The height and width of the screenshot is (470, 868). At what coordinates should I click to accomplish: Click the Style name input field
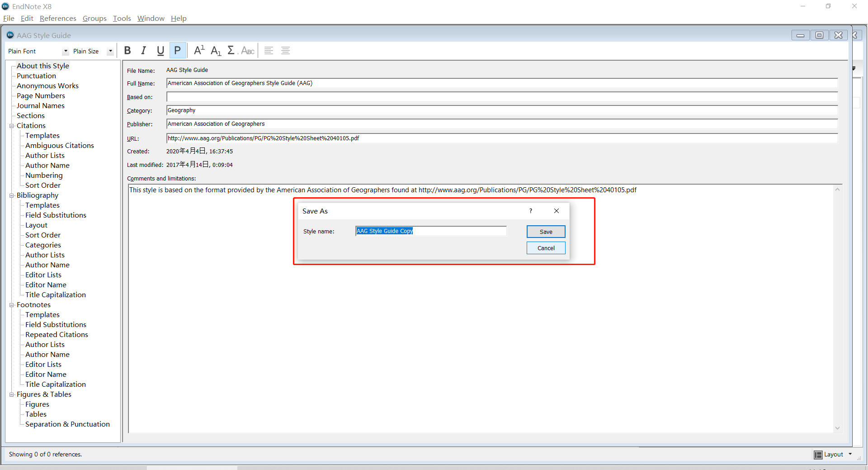coord(431,231)
